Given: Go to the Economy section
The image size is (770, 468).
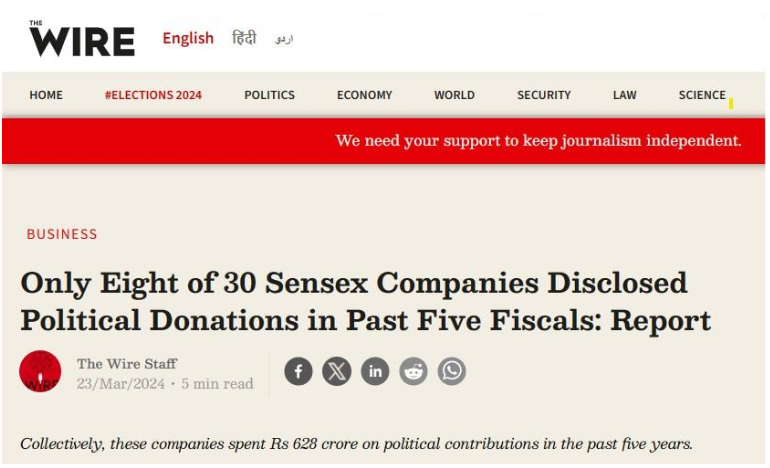Looking at the screenshot, I should click(x=364, y=95).
